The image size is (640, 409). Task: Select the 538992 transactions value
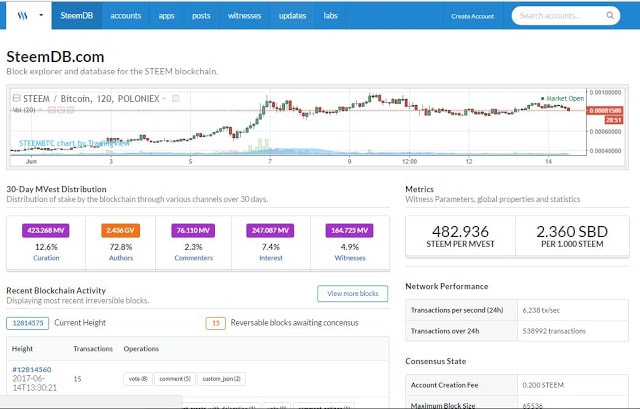(554, 331)
